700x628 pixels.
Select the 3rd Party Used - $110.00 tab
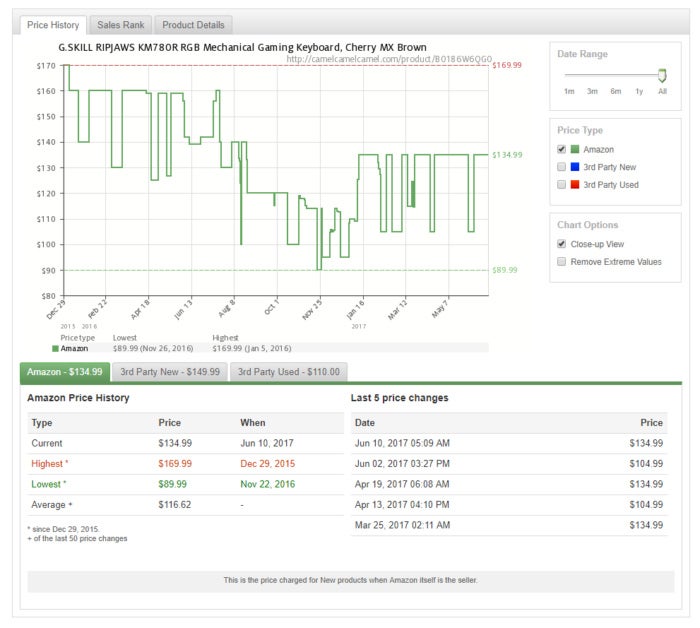click(288, 372)
